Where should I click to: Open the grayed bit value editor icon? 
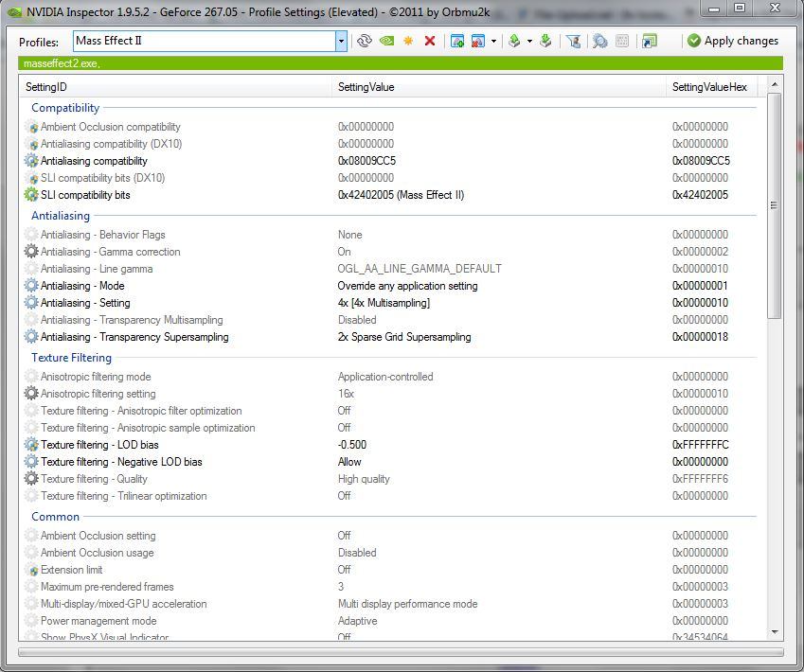622,41
